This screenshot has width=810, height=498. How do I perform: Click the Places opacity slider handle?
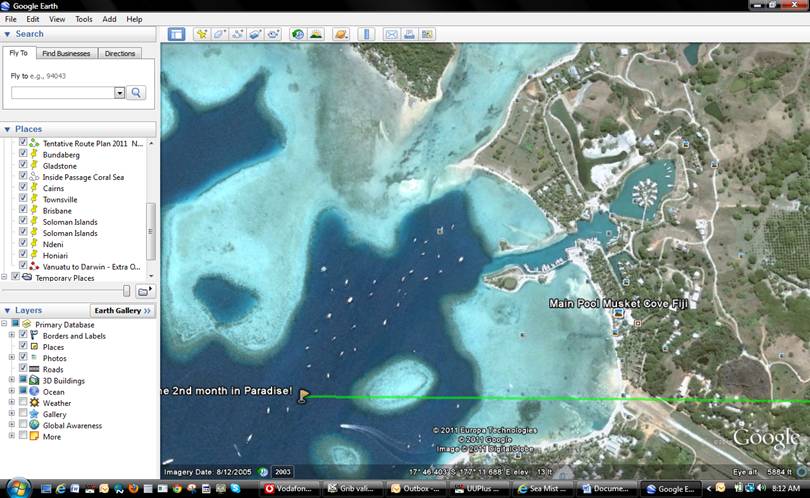click(127, 291)
